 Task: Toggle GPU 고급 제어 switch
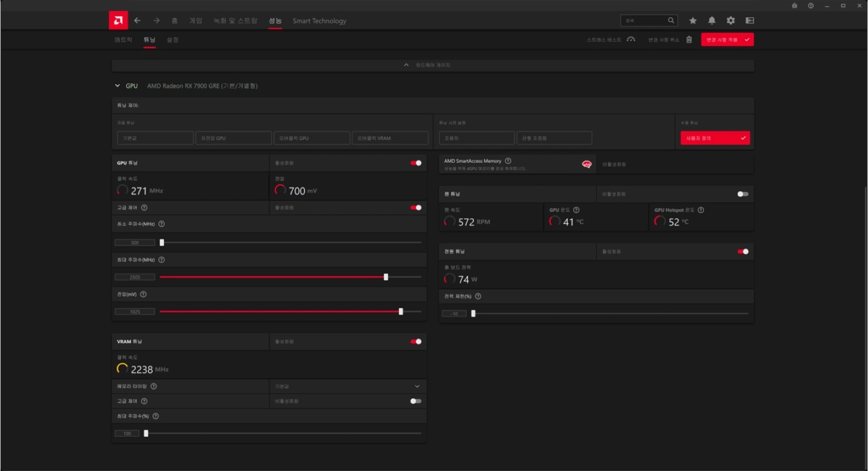click(x=416, y=207)
